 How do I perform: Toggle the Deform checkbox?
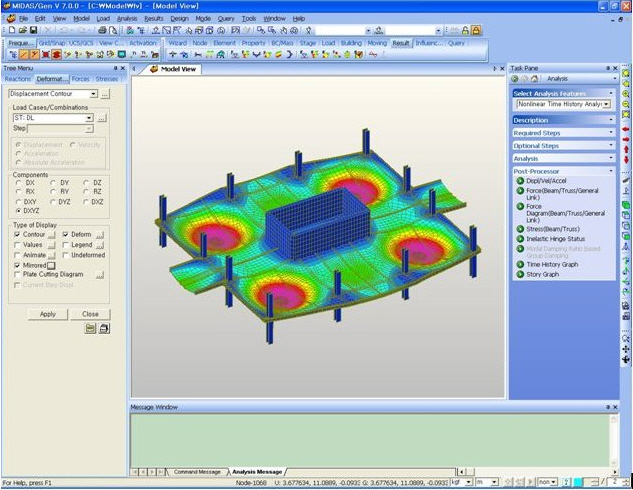pyautogui.click(x=65, y=235)
